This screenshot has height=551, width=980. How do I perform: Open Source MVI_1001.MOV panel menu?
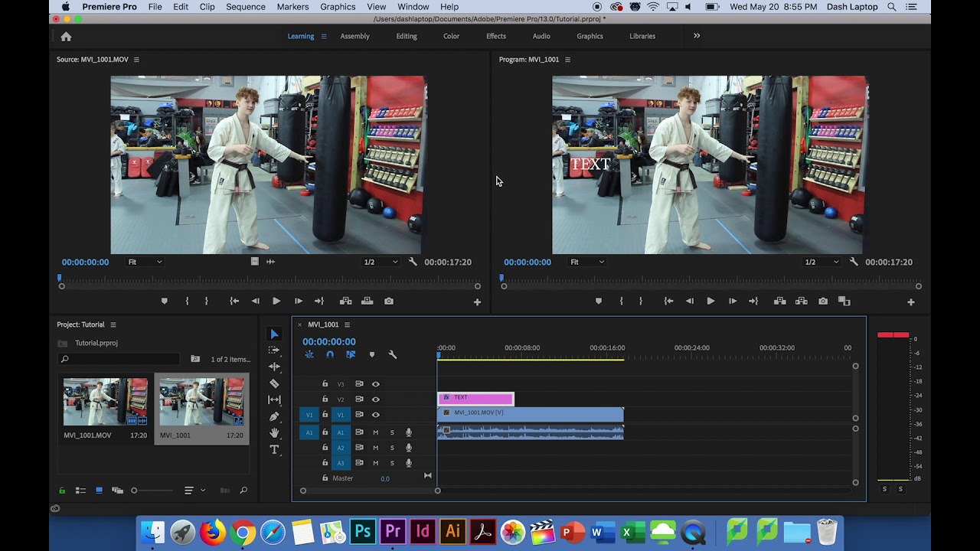point(137,60)
